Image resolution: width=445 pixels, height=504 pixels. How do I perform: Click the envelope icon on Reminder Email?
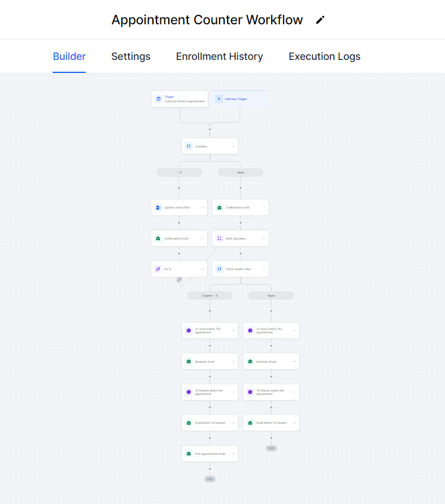coord(188,361)
